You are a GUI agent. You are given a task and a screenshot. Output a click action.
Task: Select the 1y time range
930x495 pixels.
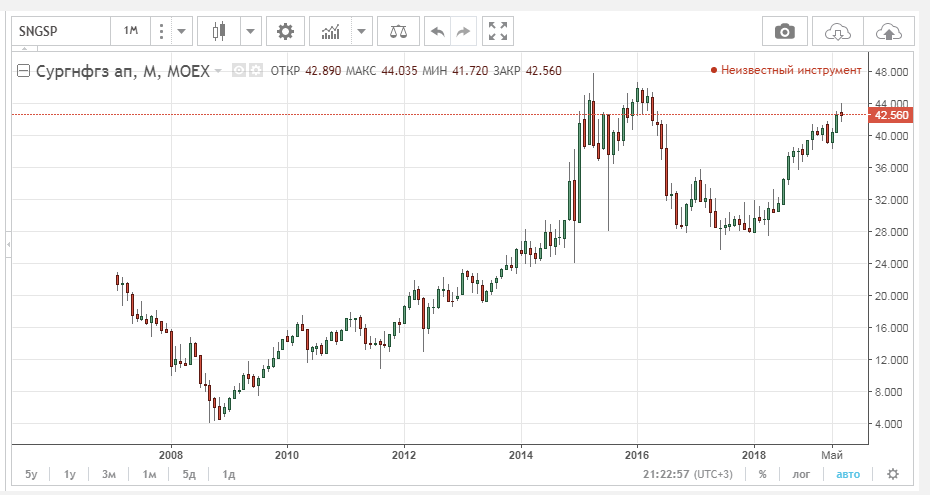click(70, 474)
